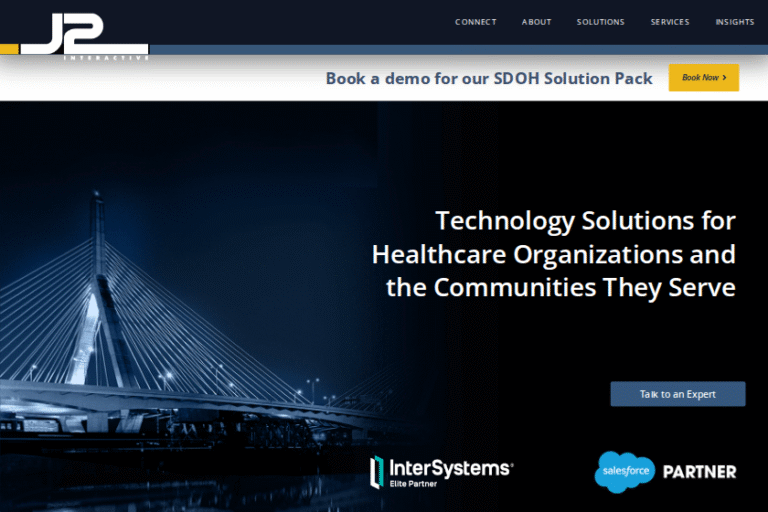The width and height of the screenshot is (768, 512).
Task: Click the Salesforce cloud logo
Action: pyautogui.click(x=624, y=472)
